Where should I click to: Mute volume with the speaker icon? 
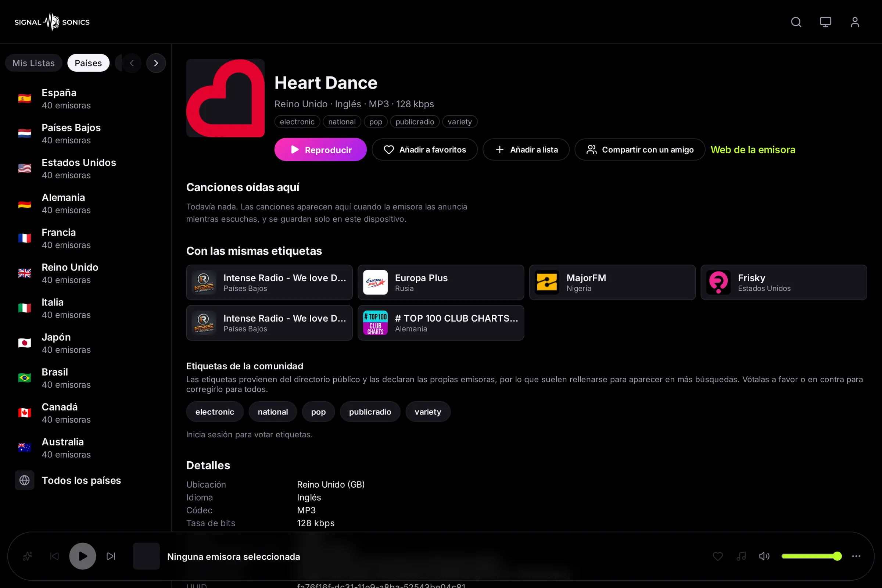click(x=764, y=556)
